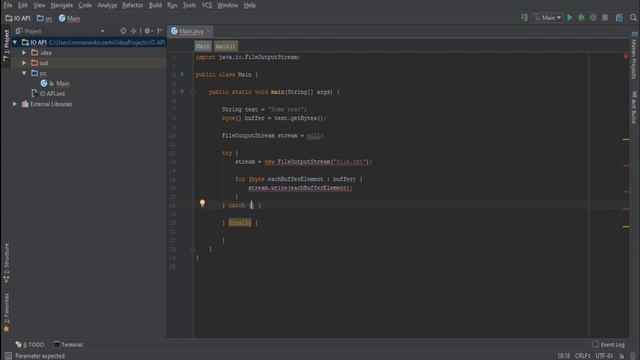
Task: Click the tool window toggle icon in the status bar corner
Action: click(x=8, y=356)
